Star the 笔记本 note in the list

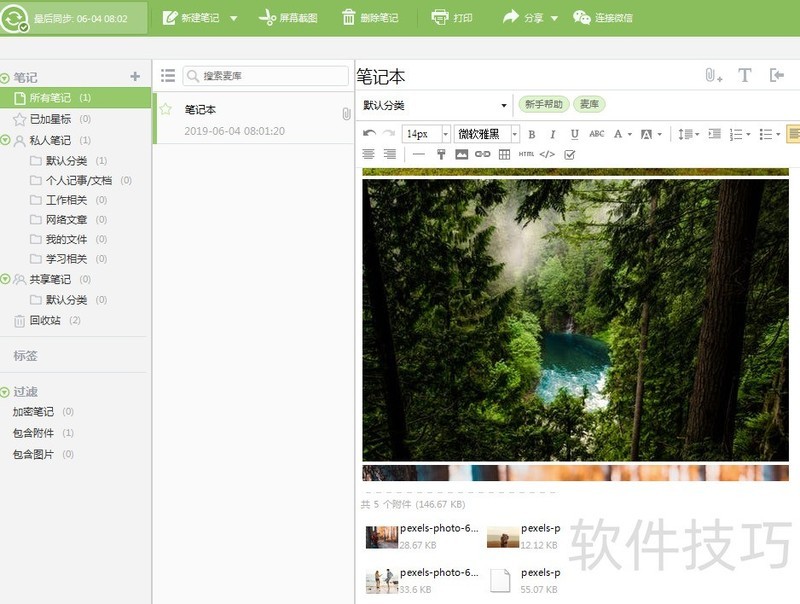point(165,109)
